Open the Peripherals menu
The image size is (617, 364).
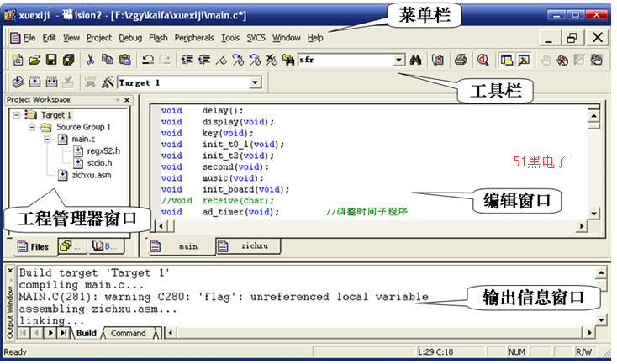(194, 38)
